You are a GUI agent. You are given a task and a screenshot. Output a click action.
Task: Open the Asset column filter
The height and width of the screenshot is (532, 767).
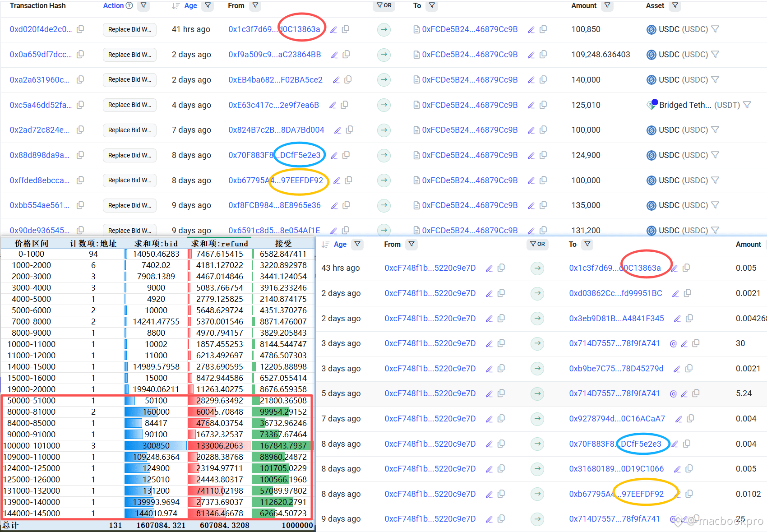[675, 5]
